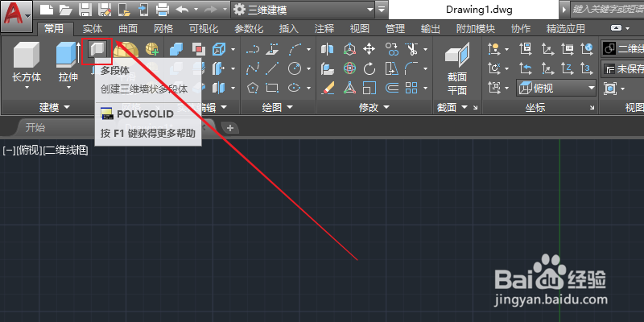Click the mesh globe with green plus icon
The image size is (644, 322).
point(152,50)
